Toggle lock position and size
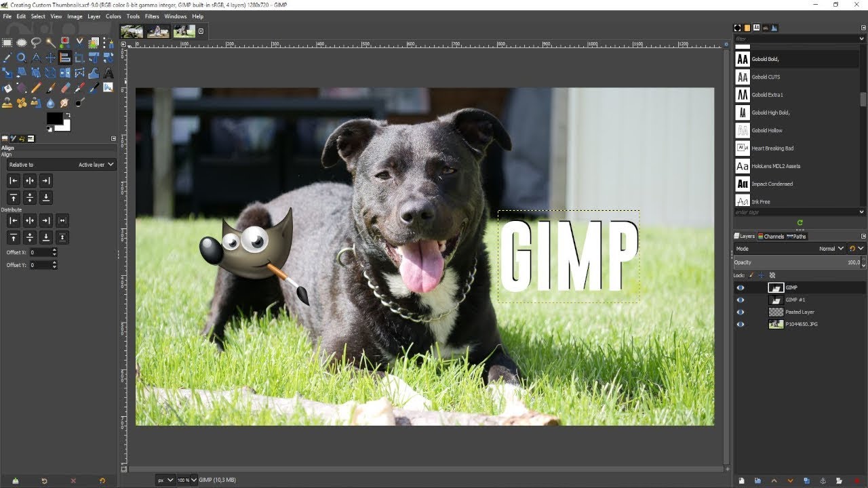Viewport: 868px width, 488px height. pos(762,275)
